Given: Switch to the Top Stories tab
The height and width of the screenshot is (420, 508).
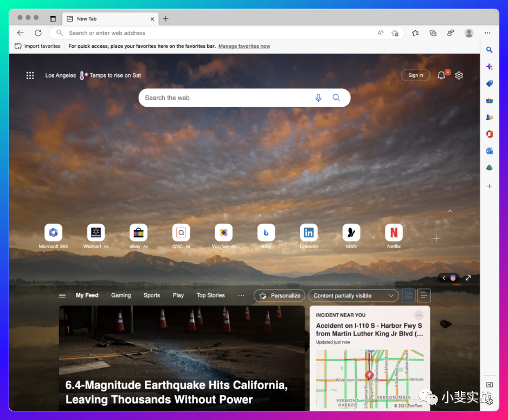Looking at the screenshot, I should tap(210, 295).
